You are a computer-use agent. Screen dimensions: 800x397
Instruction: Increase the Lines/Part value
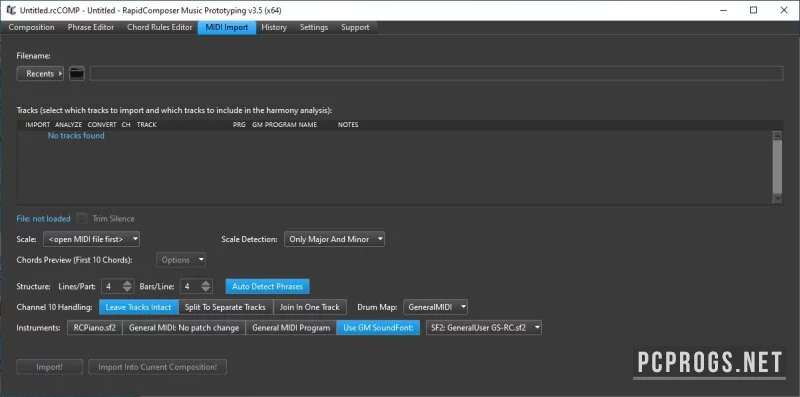[128, 283]
